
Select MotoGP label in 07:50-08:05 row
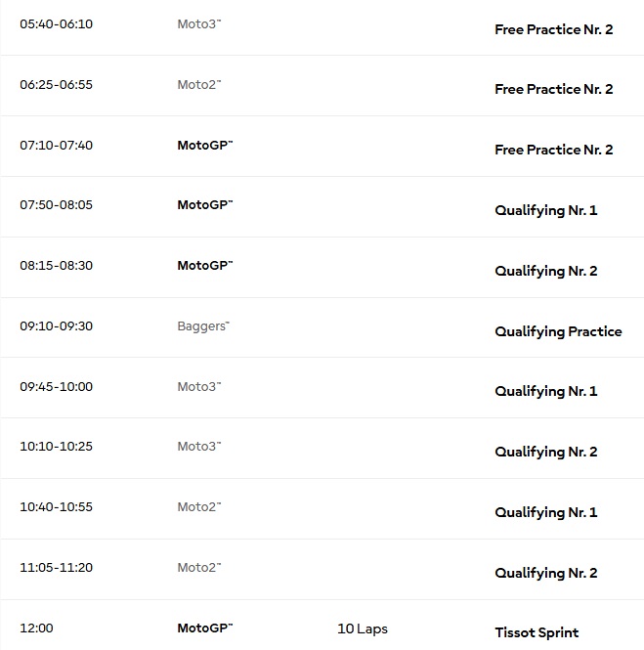click(205, 205)
